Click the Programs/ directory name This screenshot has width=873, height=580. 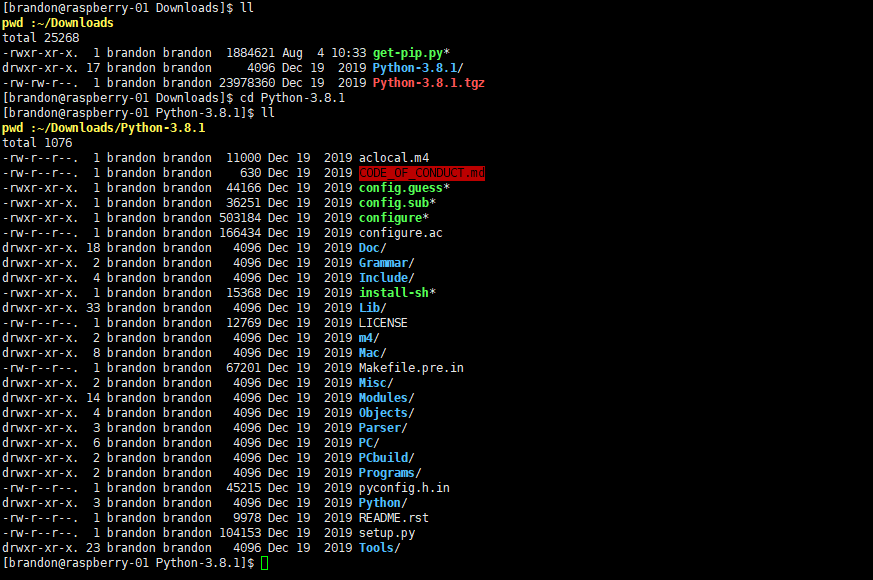390,474
